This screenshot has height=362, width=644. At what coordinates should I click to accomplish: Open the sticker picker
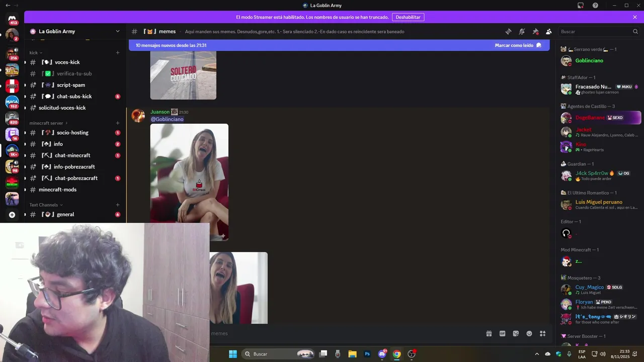(x=516, y=333)
